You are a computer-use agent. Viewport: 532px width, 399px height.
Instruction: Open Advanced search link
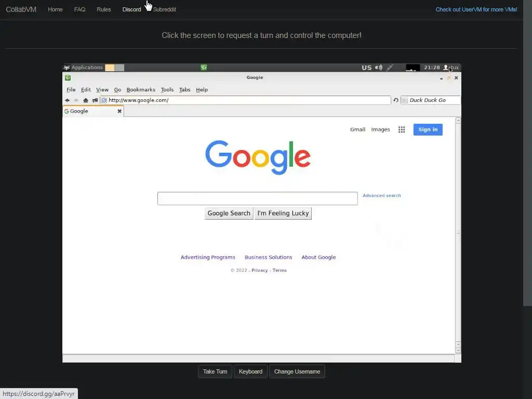[382, 195]
